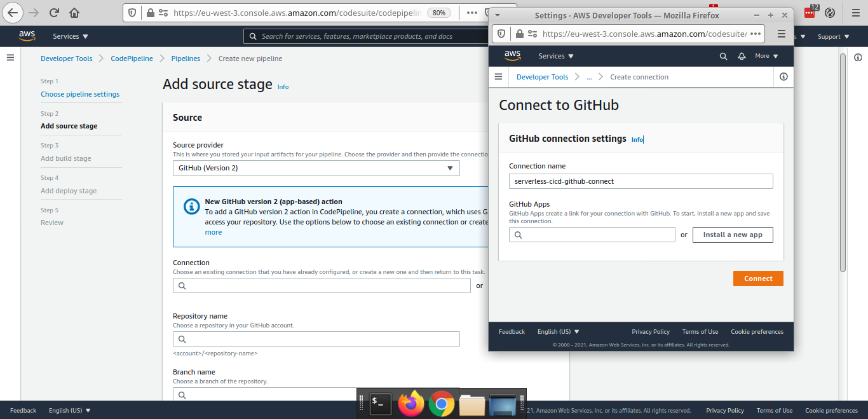Click the Repository name search field

(316, 339)
